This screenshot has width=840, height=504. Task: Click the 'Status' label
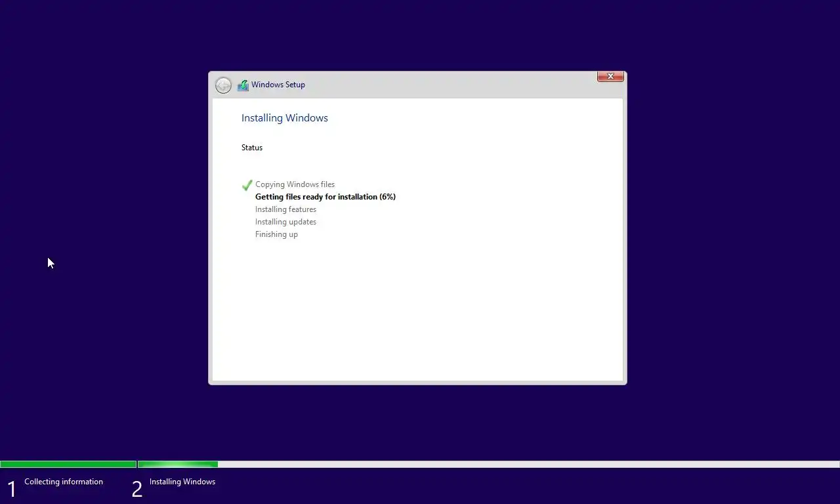coord(252,148)
